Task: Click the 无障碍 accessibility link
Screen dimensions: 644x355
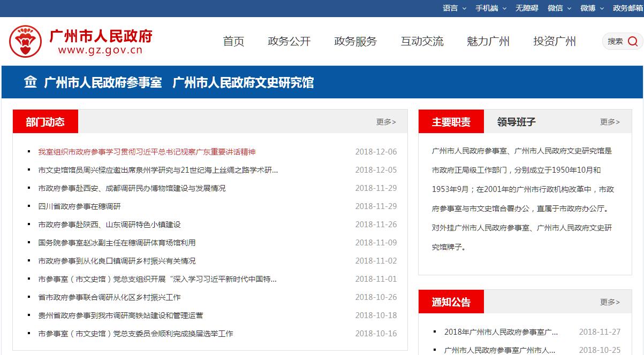Action: [526, 8]
